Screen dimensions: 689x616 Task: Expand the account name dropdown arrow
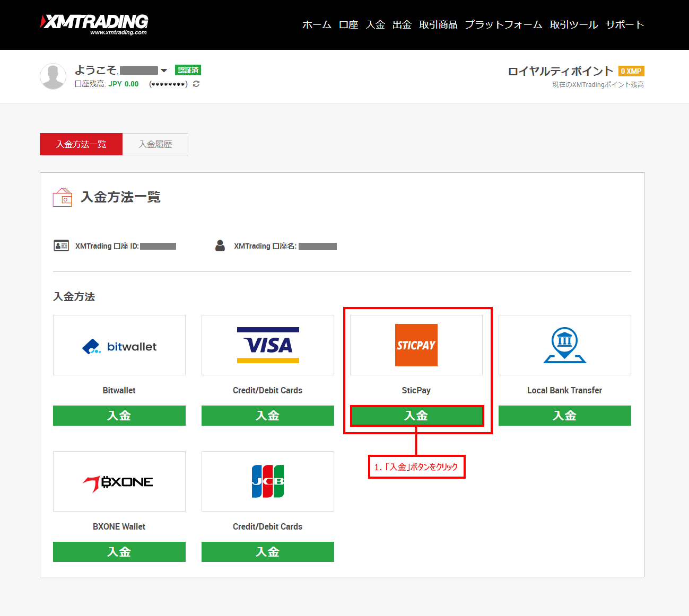(164, 71)
